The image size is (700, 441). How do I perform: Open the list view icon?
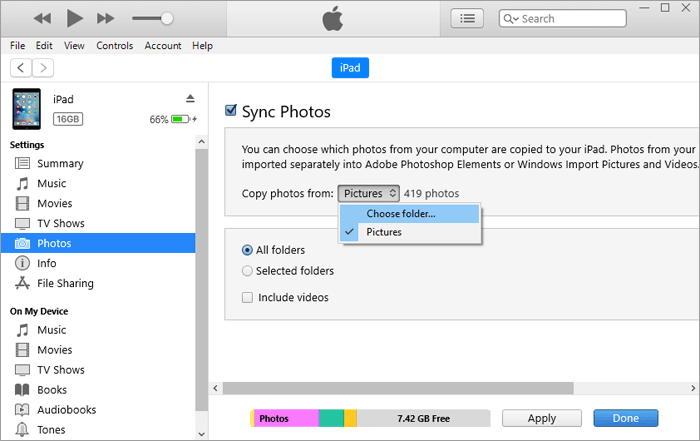click(467, 18)
